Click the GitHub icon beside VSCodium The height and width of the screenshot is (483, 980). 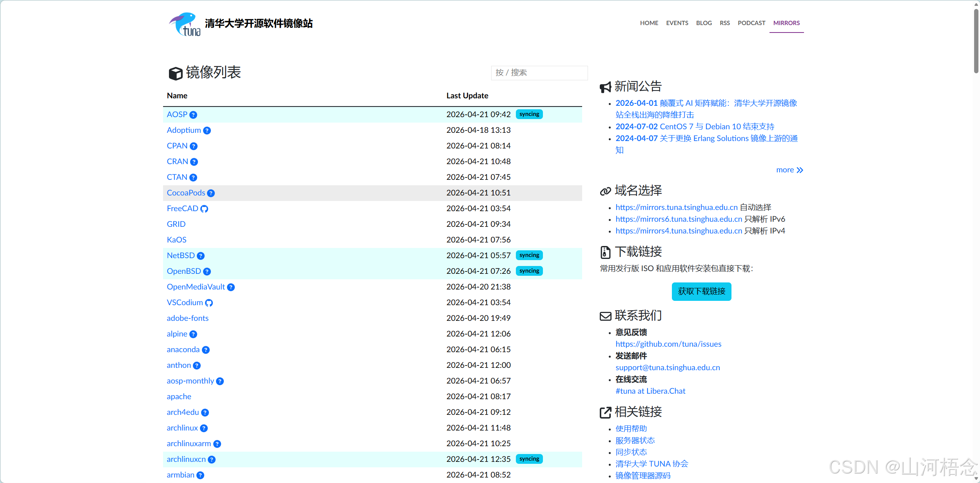coord(209,303)
